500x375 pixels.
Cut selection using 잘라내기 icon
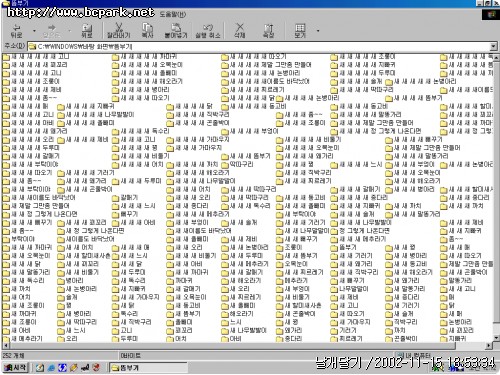tap(119, 31)
